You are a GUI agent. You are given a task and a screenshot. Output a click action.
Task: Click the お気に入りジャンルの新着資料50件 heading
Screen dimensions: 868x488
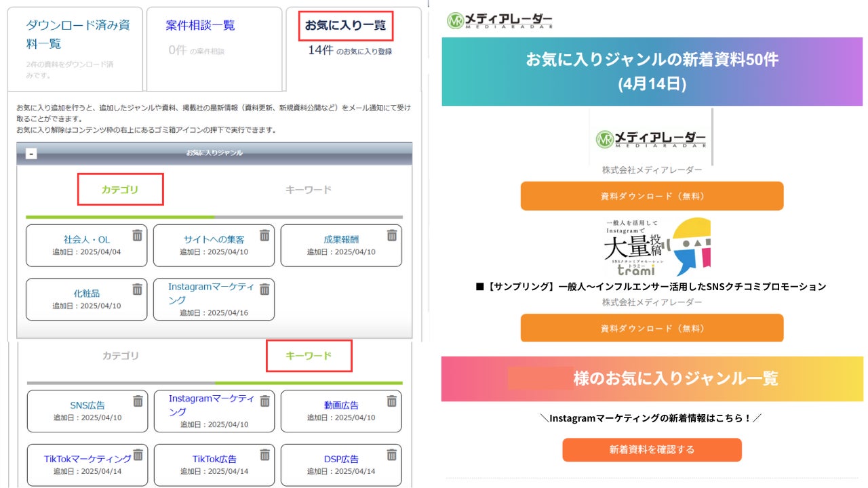tap(652, 59)
